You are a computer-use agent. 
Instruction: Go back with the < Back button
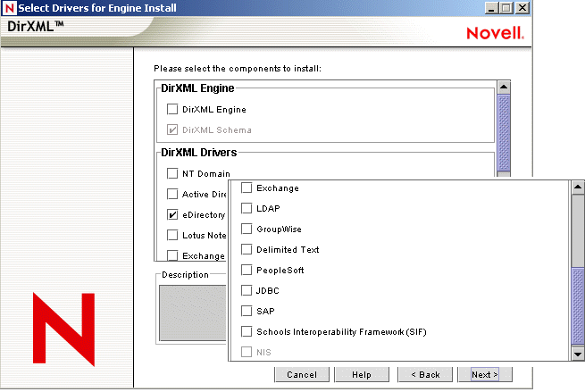click(x=425, y=374)
